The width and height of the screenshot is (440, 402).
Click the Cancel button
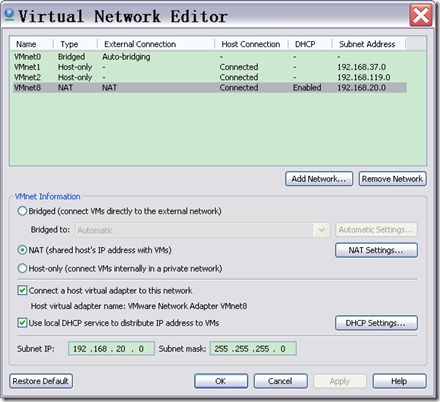[280, 381]
